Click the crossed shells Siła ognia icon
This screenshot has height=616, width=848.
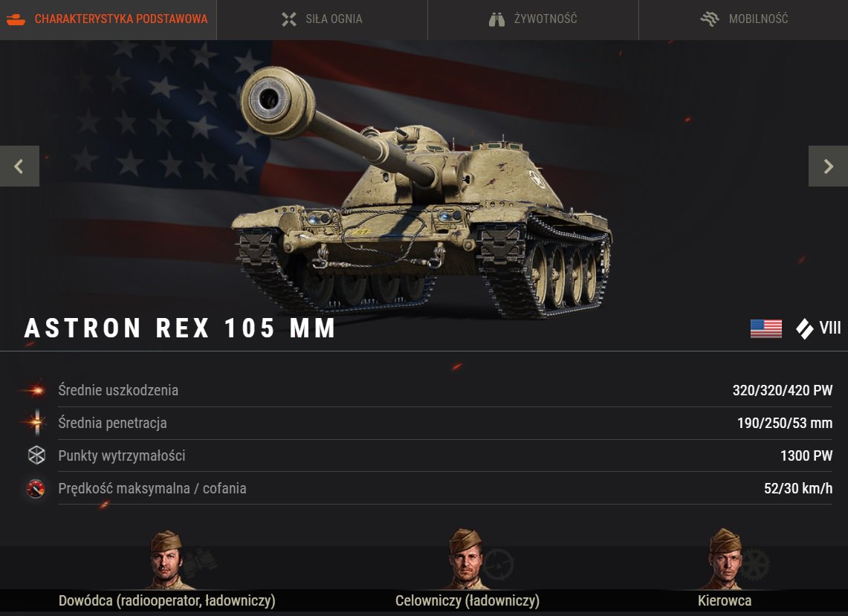[289, 19]
